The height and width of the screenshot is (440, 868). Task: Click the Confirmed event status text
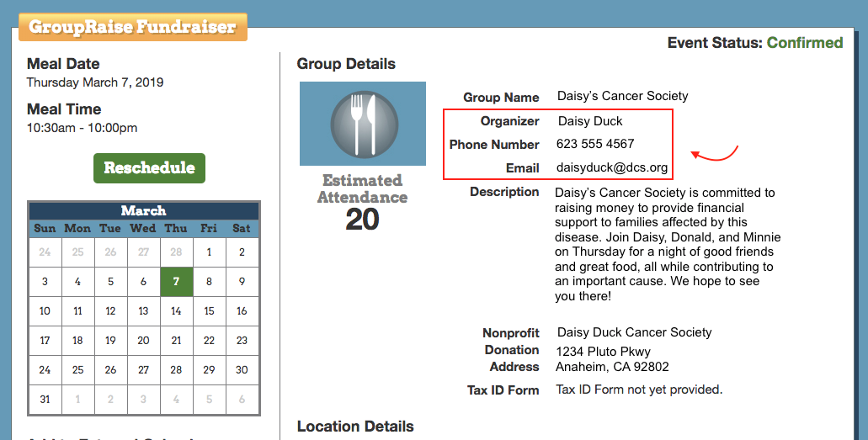[804, 43]
